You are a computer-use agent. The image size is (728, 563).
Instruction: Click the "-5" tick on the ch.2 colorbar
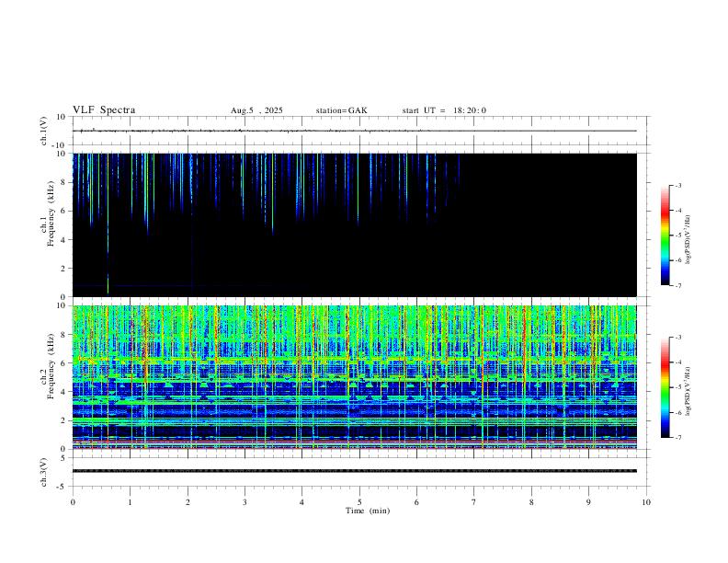677,387
